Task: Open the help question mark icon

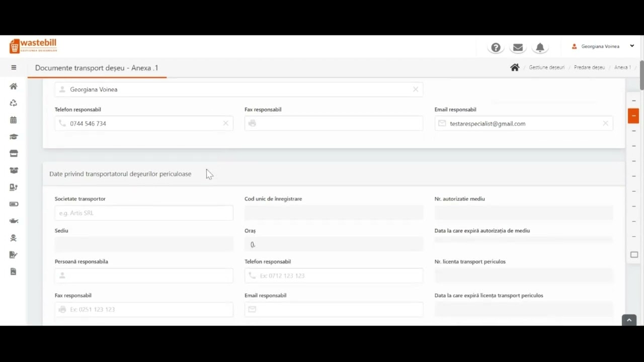Action: (496, 47)
